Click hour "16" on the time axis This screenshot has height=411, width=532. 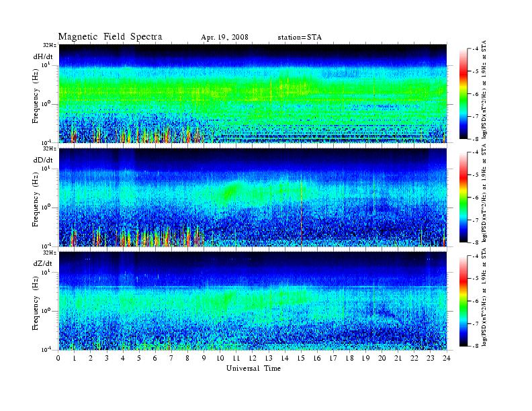317,358
